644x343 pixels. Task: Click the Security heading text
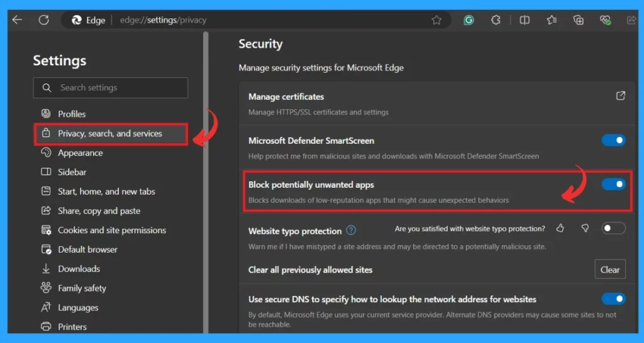[x=260, y=44]
